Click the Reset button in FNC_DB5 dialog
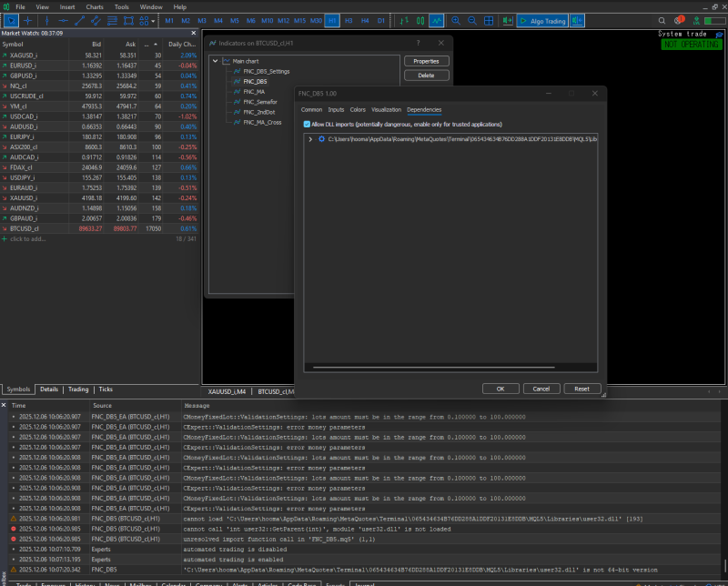Screen dimensions: 728x586 (x=581, y=388)
